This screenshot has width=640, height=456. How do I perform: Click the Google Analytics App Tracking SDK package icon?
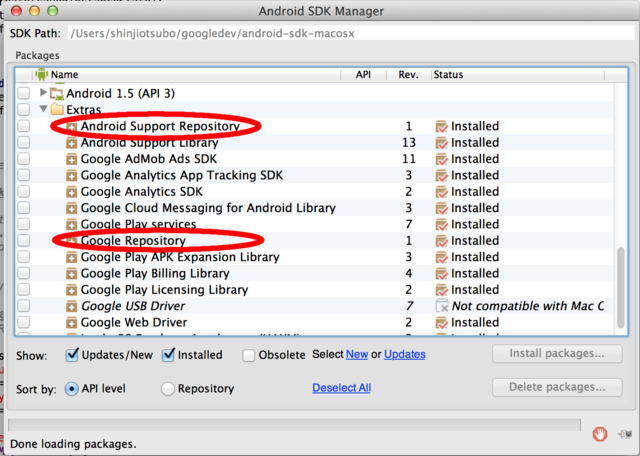point(71,176)
